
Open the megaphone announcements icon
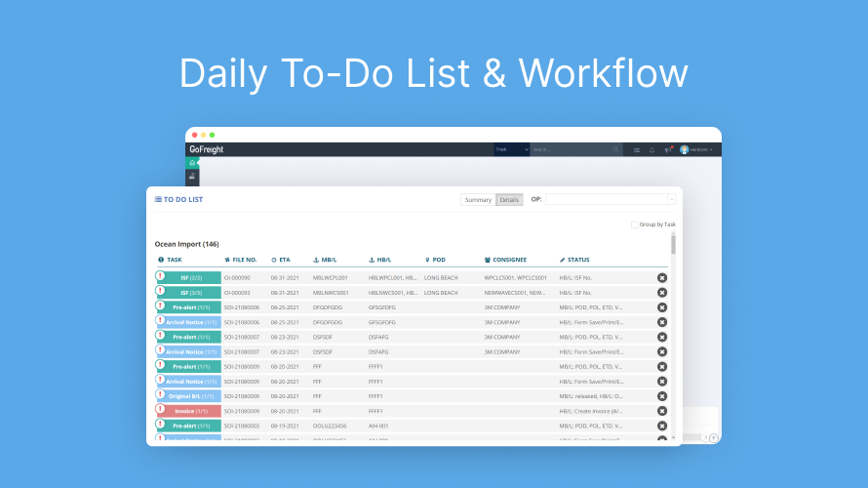coord(668,150)
